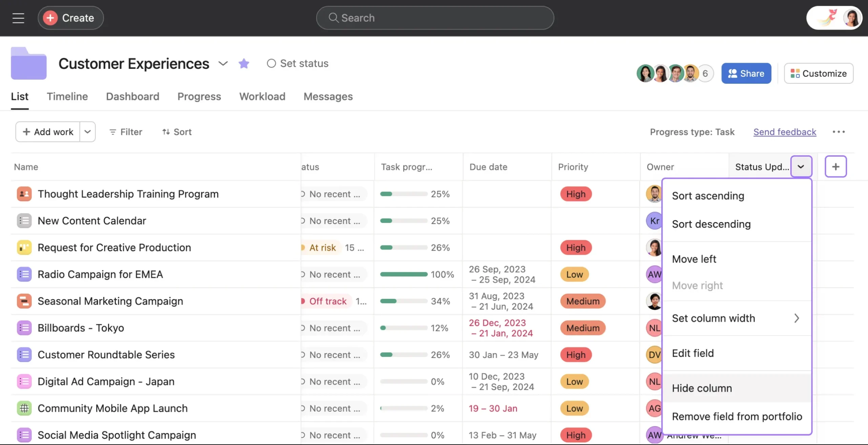Viewport: 868px width, 445px height.
Task: Choose Hide column from menu
Action: pos(737,388)
